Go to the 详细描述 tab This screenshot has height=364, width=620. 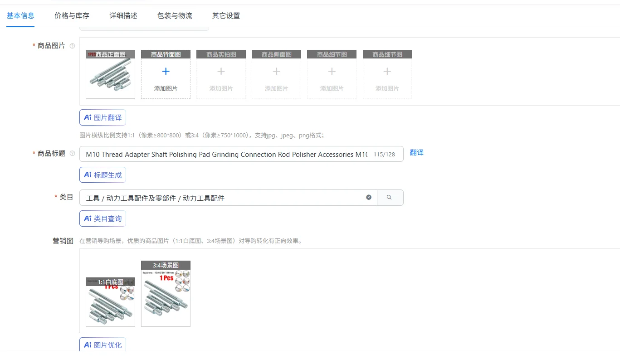[123, 15]
